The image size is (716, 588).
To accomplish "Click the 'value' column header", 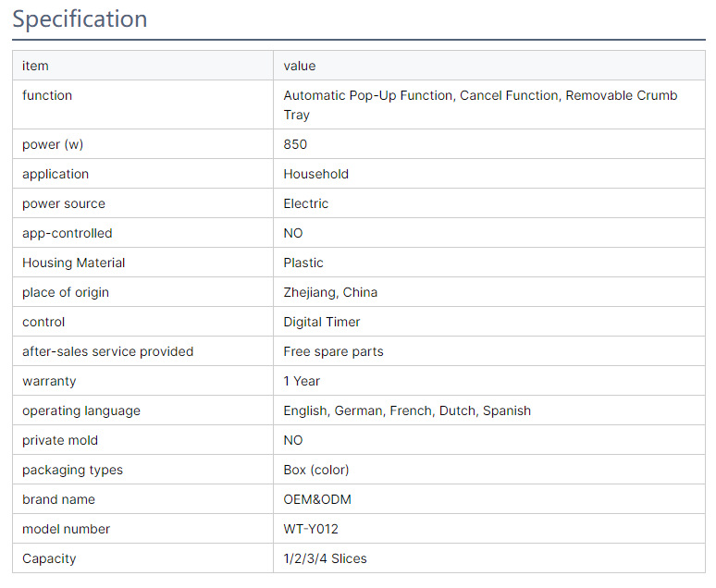I will click(x=300, y=66).
